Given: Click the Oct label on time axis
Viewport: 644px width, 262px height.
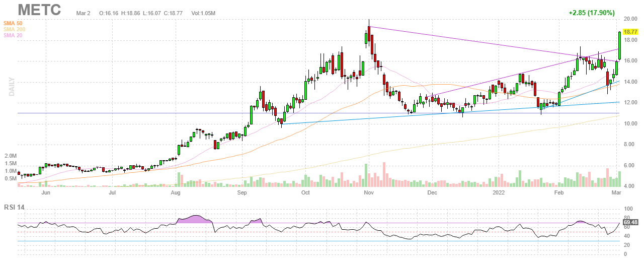Looking at the screenshot, I should click(x=305, y=192).
